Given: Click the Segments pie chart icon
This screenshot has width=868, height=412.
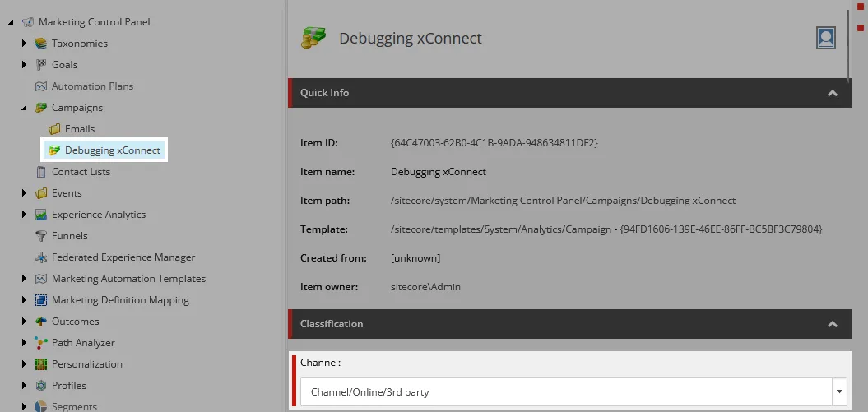Looking at the screenshot, I should pos(41,407).
